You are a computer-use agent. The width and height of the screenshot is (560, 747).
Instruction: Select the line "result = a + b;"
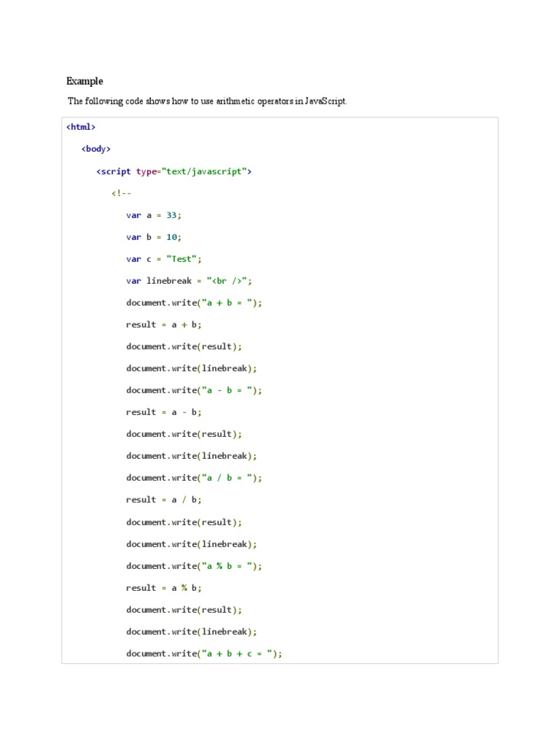coord(164,325)
